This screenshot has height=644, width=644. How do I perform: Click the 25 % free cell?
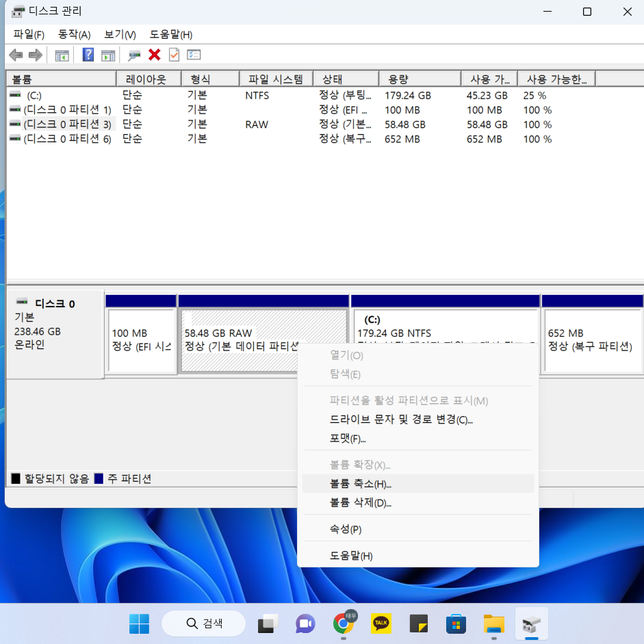click(x=534, y=95)
